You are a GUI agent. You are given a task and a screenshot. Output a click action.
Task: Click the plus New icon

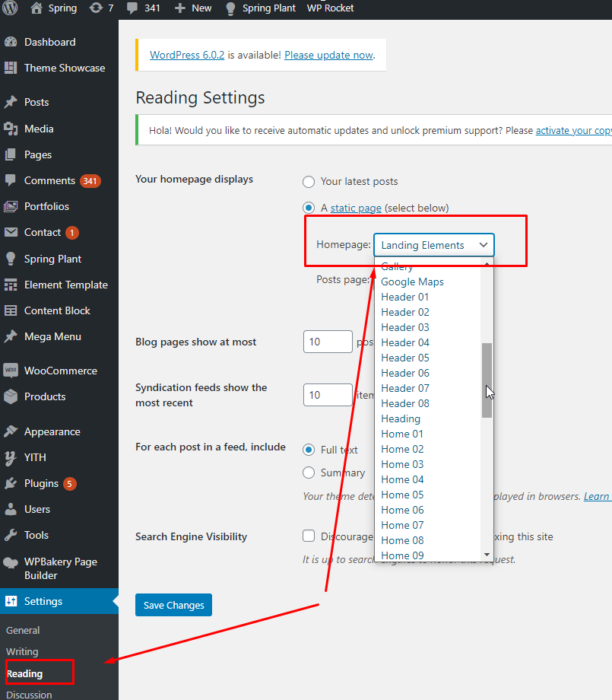[179, 8]
